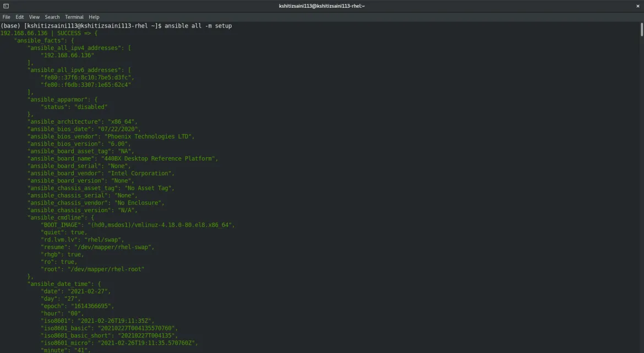The height and width of the screenshot is (353, 644).
Task: Click the "ansible_date_time" key
Action: click(61, 284)
